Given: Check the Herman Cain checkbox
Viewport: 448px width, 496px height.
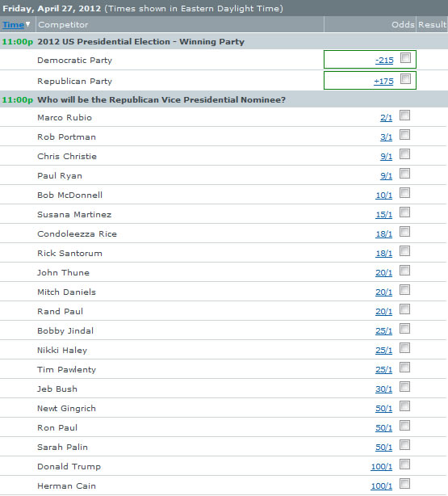Looking at the screenshot, I should (404, 483).
